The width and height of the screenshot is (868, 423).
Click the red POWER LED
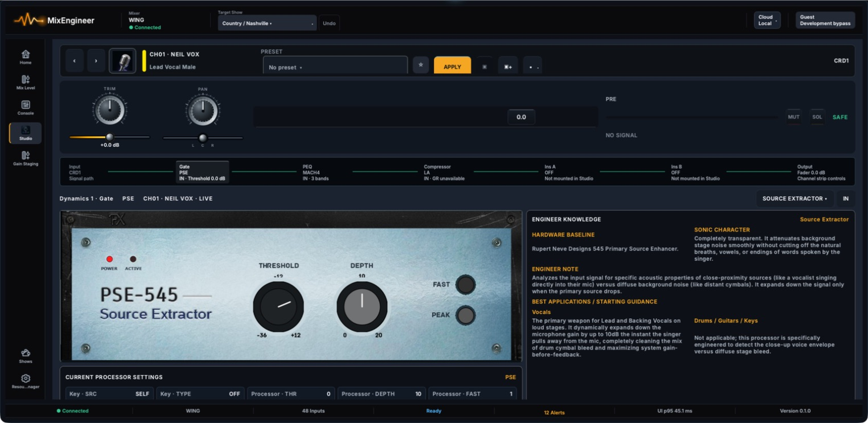109,259
